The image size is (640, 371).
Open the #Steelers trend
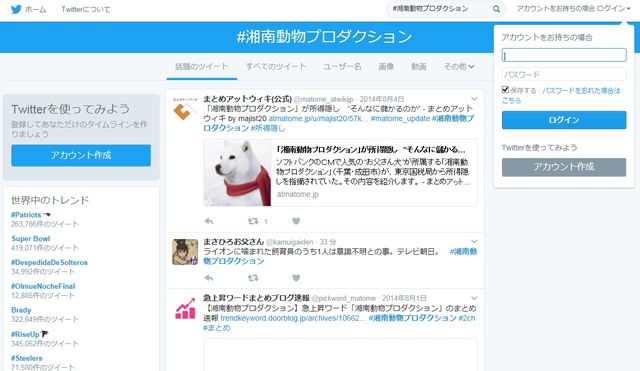pos(27,358)
